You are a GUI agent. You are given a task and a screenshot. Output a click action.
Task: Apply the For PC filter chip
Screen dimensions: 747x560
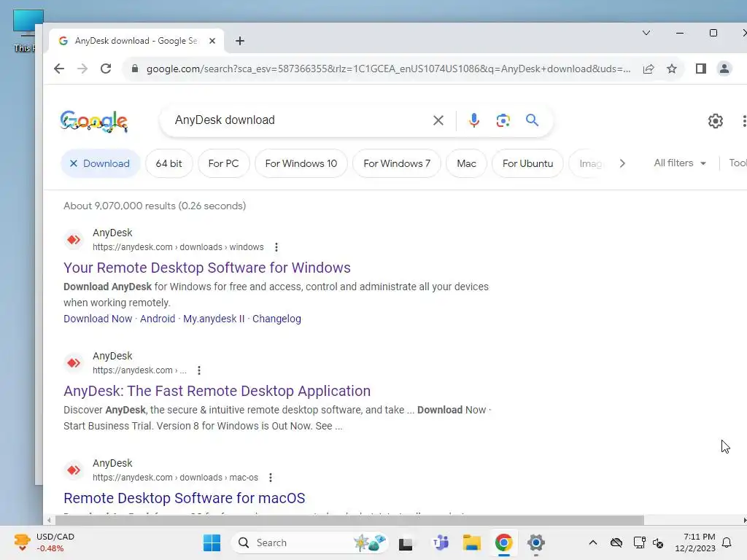(223, 163)
